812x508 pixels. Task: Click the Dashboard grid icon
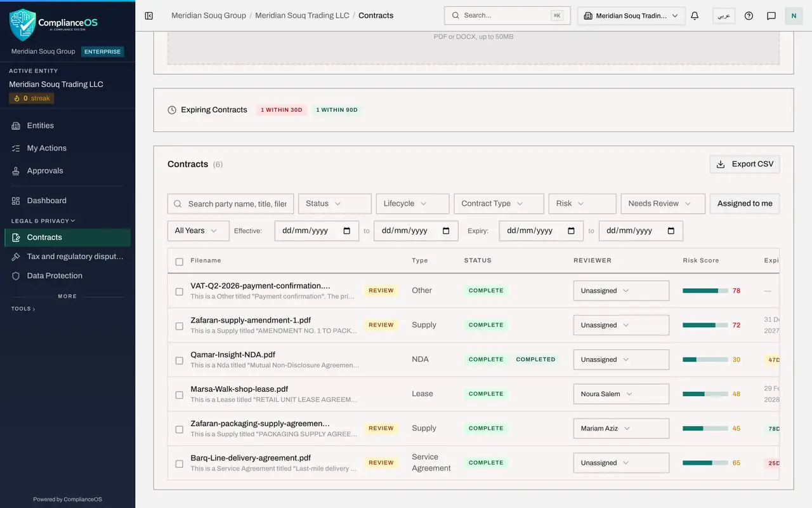(16, 201)
